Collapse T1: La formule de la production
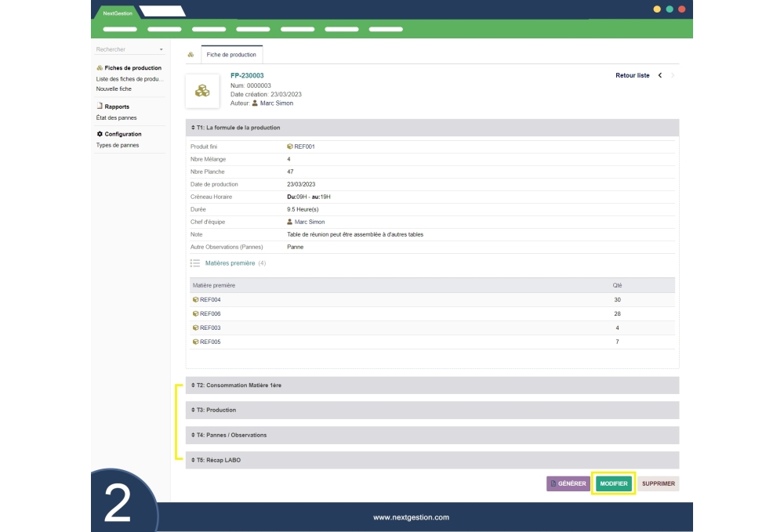This screenshot has width=784, height=532. [x=238, y=127]
